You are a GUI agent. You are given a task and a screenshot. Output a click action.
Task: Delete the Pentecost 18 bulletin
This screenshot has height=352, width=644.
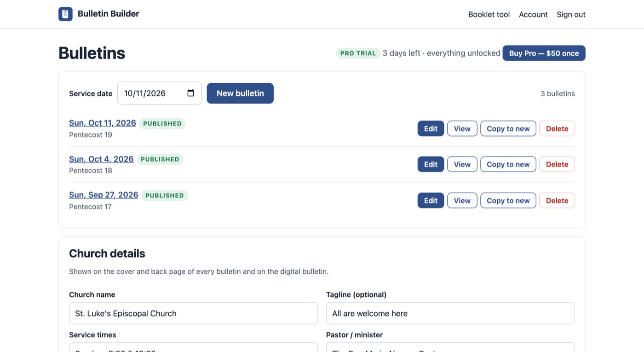pyautogui.click(x=557, y=164)
